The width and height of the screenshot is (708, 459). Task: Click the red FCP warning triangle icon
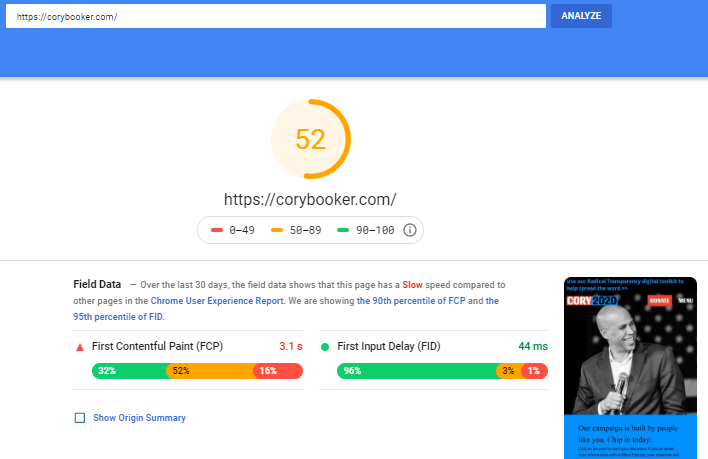tap(80, 347)
